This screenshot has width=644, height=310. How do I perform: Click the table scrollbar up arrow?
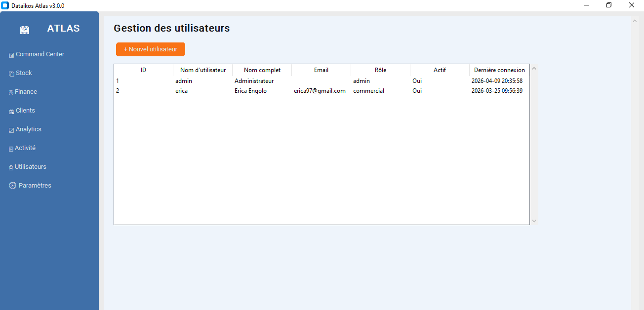[534, 68]
